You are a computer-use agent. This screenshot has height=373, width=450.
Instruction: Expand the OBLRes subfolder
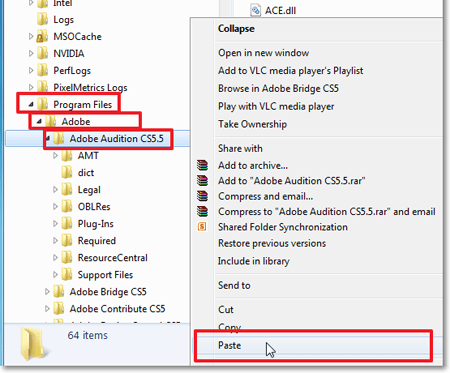point(55,206)
